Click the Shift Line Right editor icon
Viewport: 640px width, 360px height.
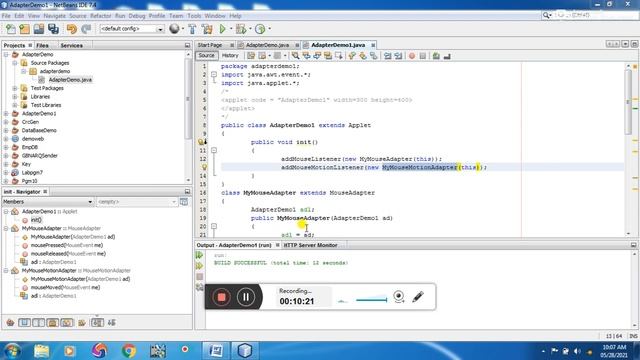pyautogui.click(x=398, y=56)
